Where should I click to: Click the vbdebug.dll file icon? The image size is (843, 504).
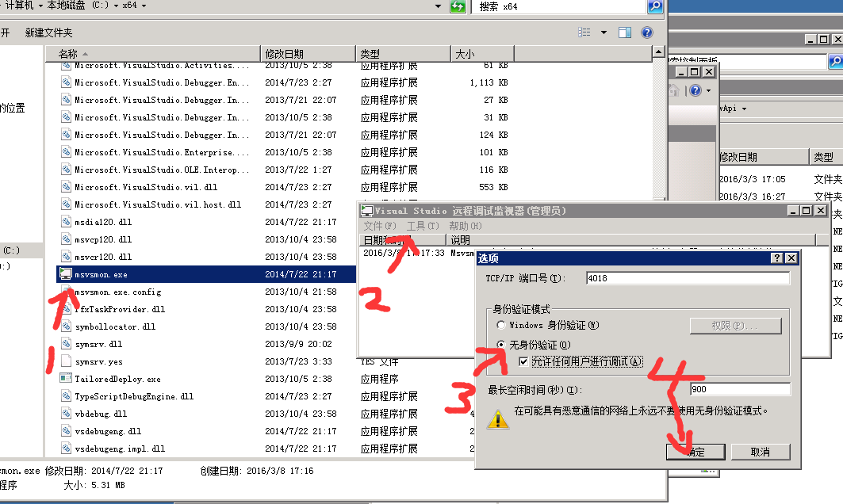66,413
